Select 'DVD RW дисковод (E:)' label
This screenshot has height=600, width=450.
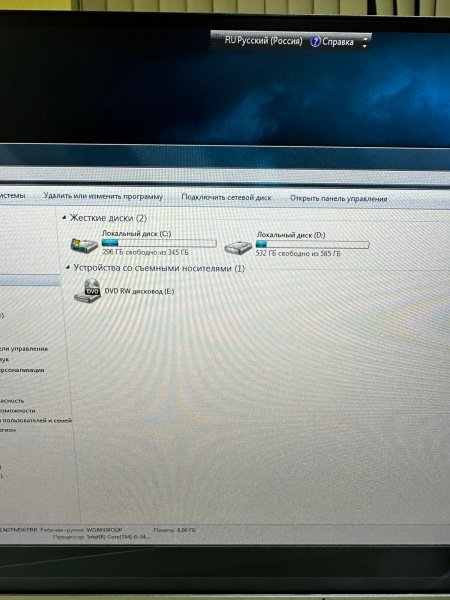139,291
